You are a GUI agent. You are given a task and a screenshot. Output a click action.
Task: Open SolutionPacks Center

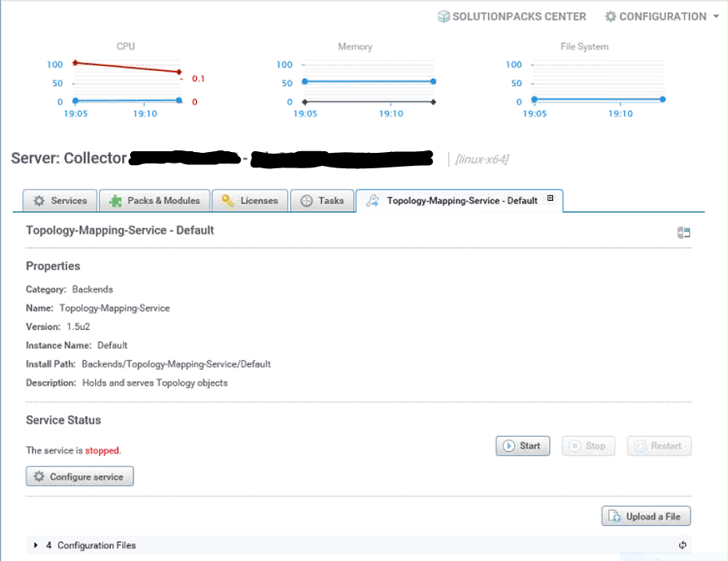pos(512,17)
